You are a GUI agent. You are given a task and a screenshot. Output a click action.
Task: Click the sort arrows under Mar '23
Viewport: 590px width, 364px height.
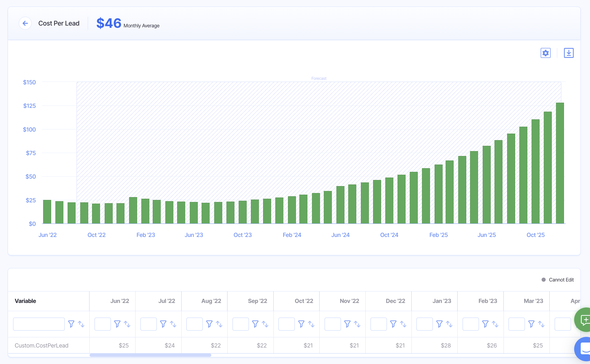pyautogui.click(x=541, y=324)
